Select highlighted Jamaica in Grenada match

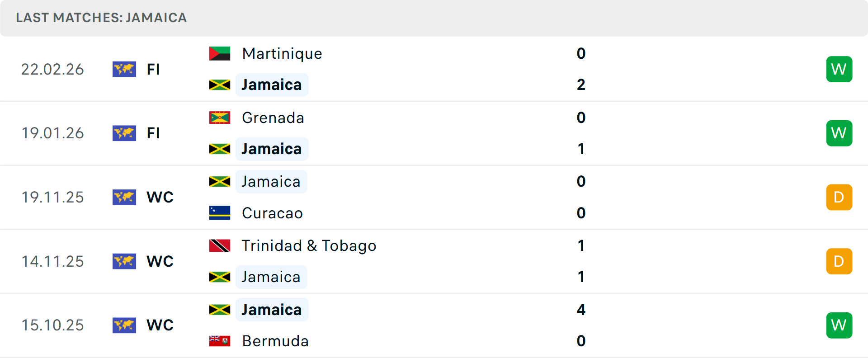[272, 149]
